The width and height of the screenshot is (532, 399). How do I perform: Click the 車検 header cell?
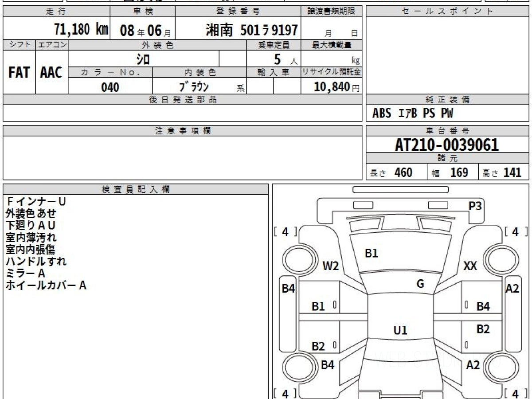[x=142, y=12]
